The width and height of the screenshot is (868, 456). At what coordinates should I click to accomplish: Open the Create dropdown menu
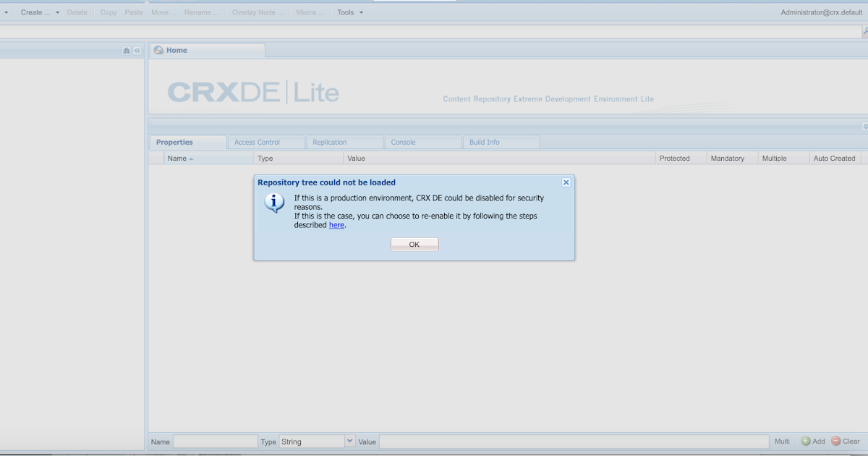40,12
